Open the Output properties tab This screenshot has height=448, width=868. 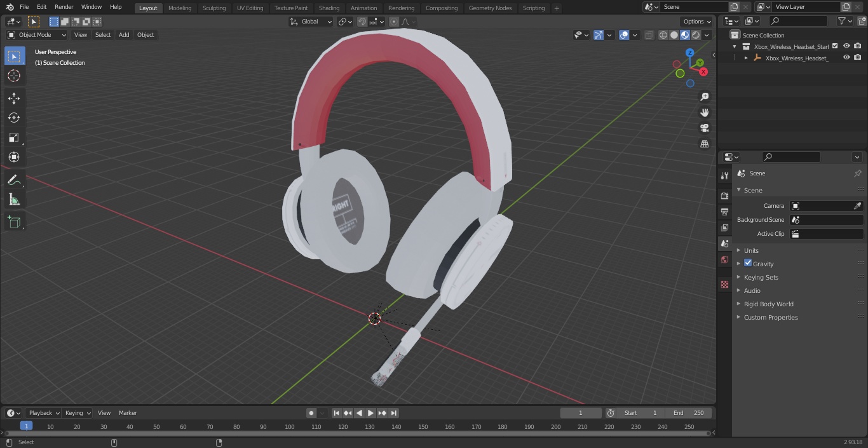click(x=724, y=212)
